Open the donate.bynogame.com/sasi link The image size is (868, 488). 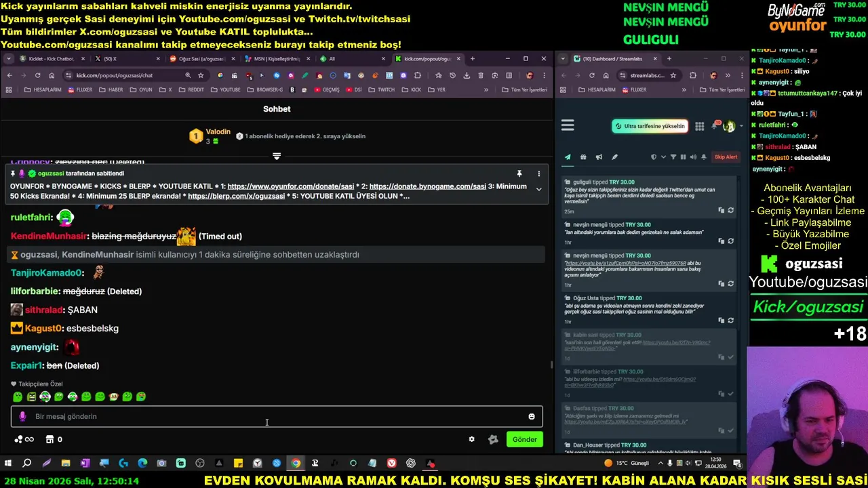pos(428,186)
